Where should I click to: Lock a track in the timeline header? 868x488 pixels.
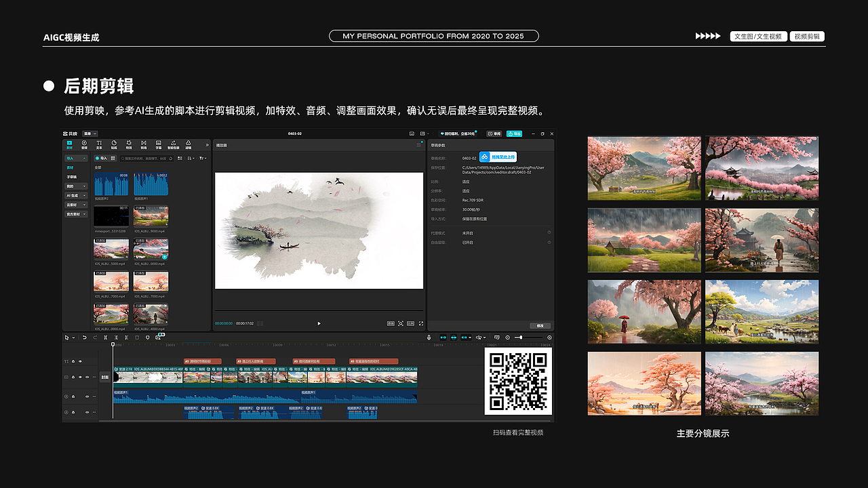coord(73,377)
